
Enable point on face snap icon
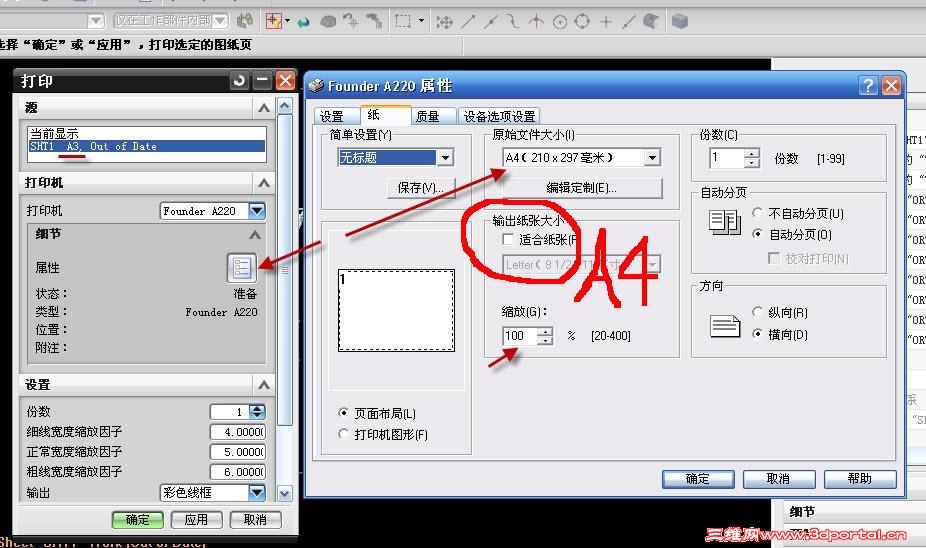click(651, 22)
